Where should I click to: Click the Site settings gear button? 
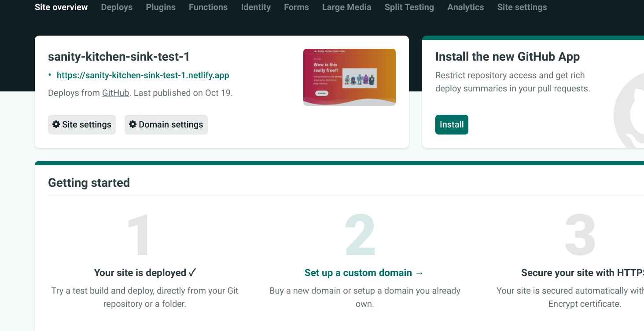(x=82, y=124)
